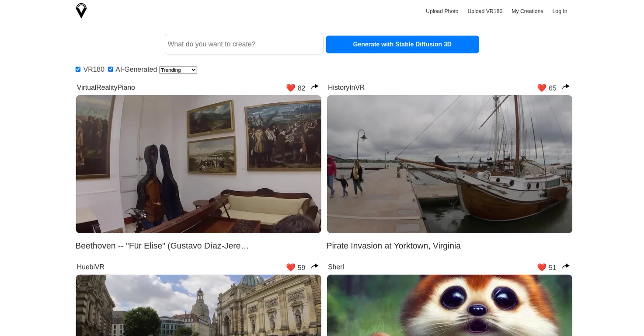The height and width of the screenshot is (336, 644).
Task: Open the Beethoven Für Elise title link
Action: coord(162,246)
